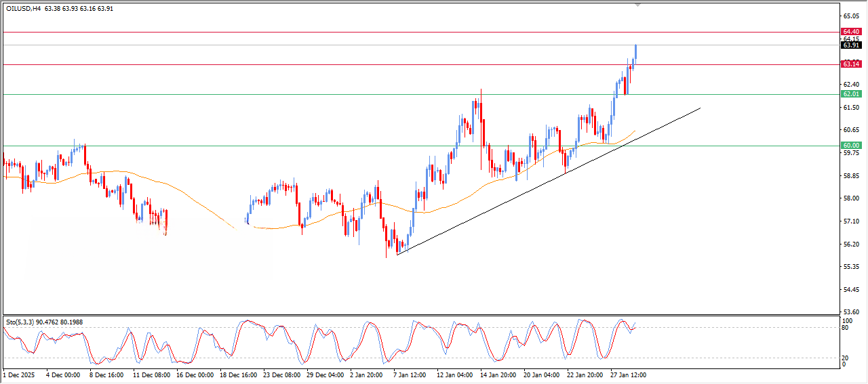Click the 65.05 value on price scale

tap(850, 16)
